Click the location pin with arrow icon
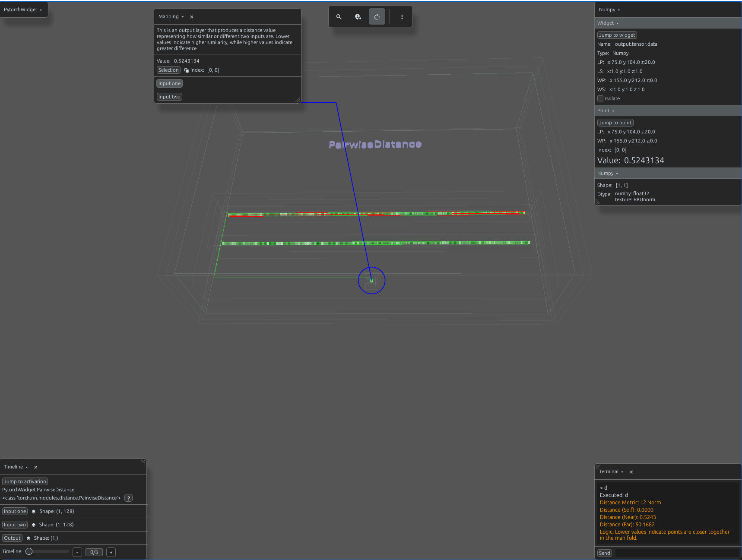 point(358,17)
